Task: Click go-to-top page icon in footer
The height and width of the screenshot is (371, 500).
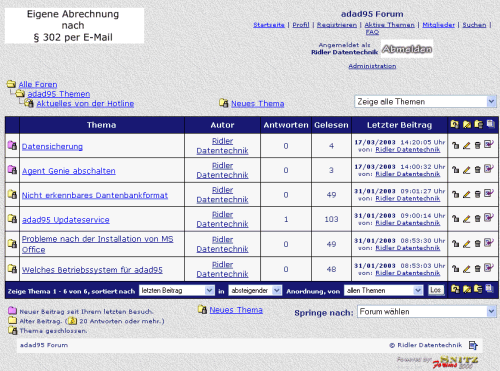Action: pos(473,345)
